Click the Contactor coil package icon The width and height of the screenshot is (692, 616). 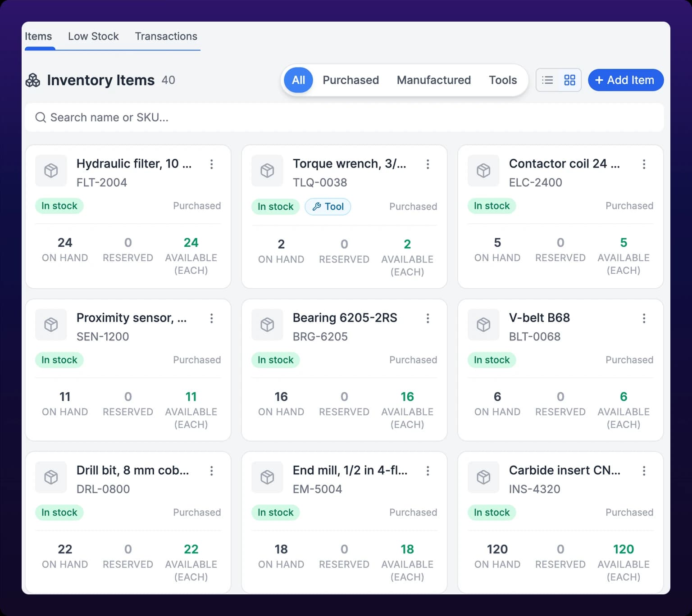click(x=483, y=171)
